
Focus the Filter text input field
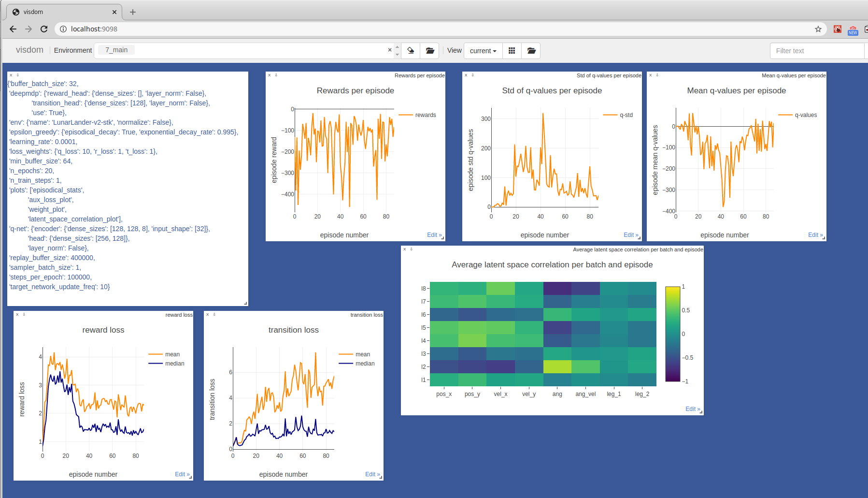[816, 50]
